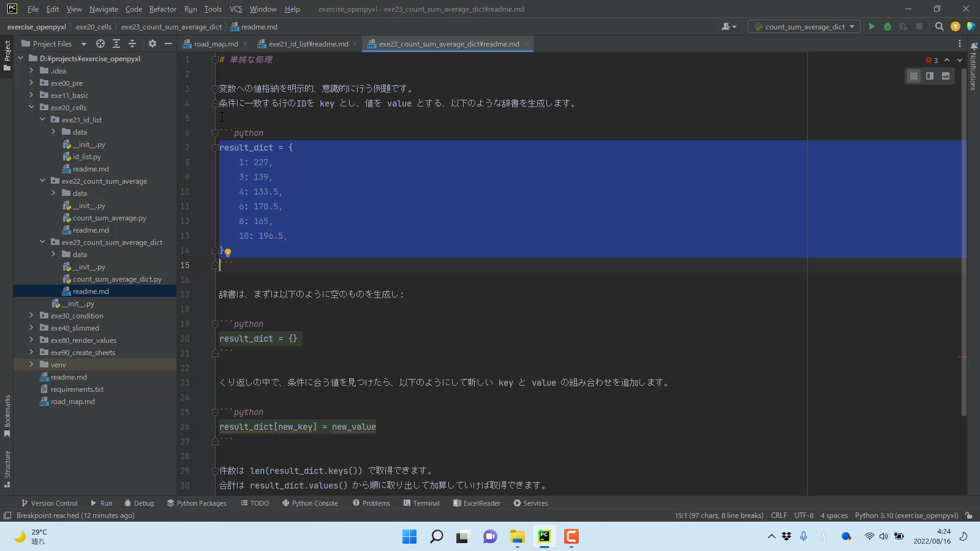Open PyCharm from the Windows taskbar
The image size is (980, 551).
pos(544,537)
